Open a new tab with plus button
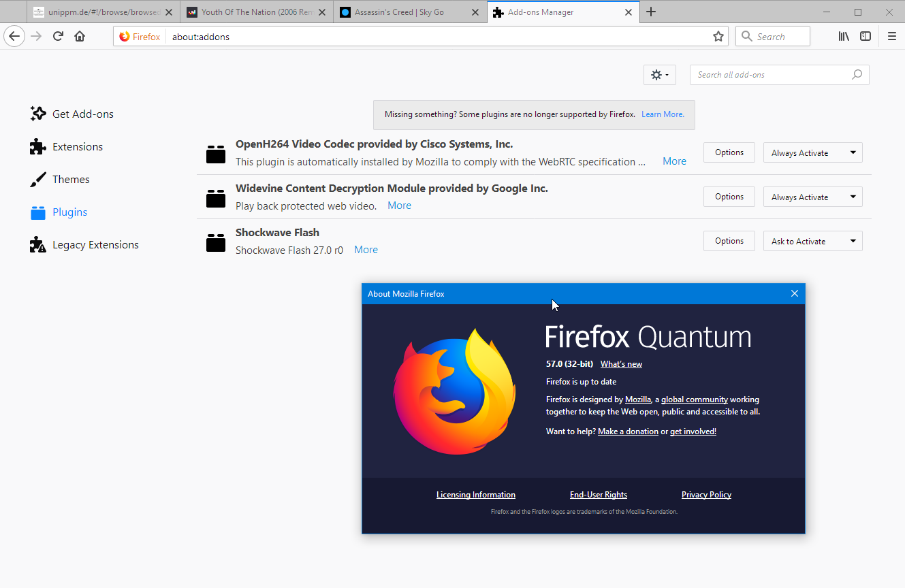This screenshot has height=588, width=905. click(651, 12)
